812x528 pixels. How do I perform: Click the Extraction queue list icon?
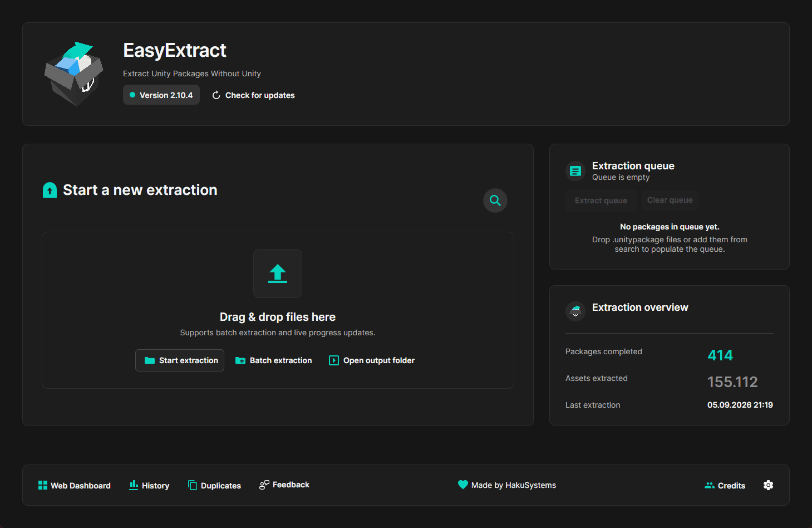pyautogui.click(x=575, y=171)
